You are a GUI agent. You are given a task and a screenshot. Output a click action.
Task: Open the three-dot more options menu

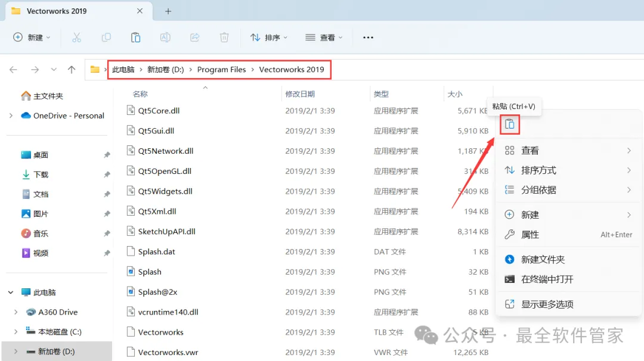pos(368,38)
